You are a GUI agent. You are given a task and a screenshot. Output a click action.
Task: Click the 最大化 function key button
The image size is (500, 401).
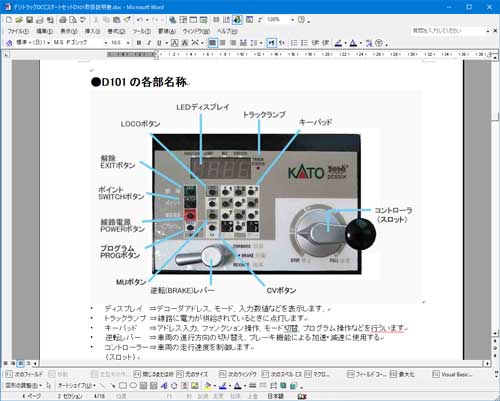(402, 374)
